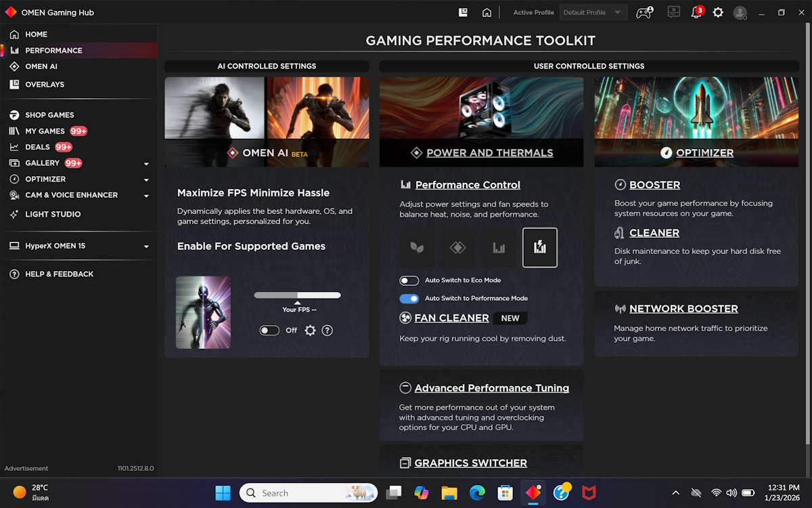Disable Auto Switch to Performance Mode

tap(409, 299)
